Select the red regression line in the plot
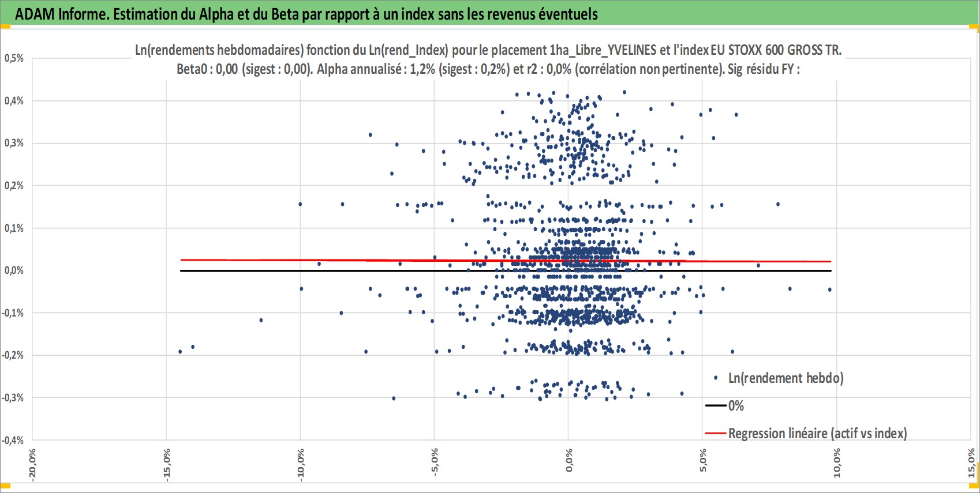Viewport: 980px width, 493px height. 506,261
